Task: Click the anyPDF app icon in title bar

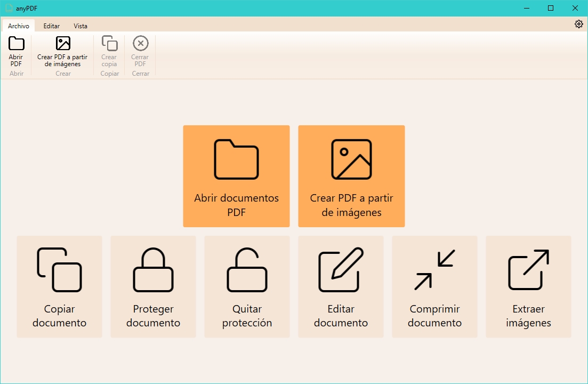Action: pos(9,8)
